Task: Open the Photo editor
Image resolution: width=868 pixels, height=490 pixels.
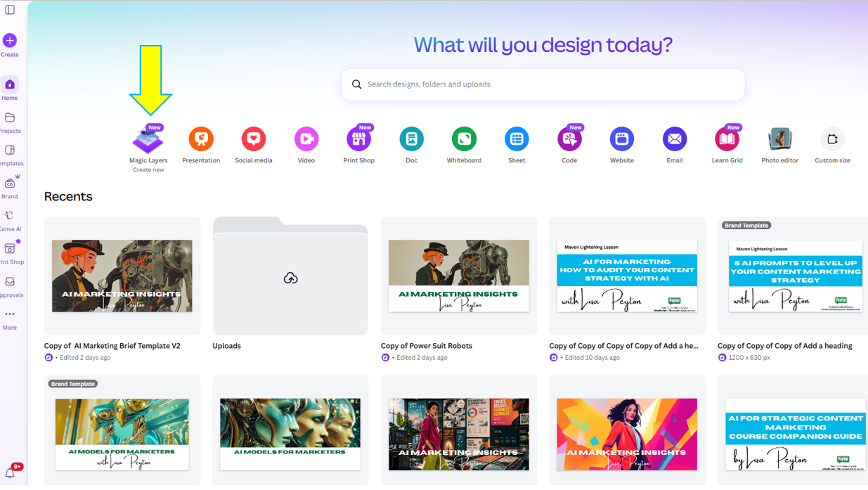Action: (x=779, y=139)
